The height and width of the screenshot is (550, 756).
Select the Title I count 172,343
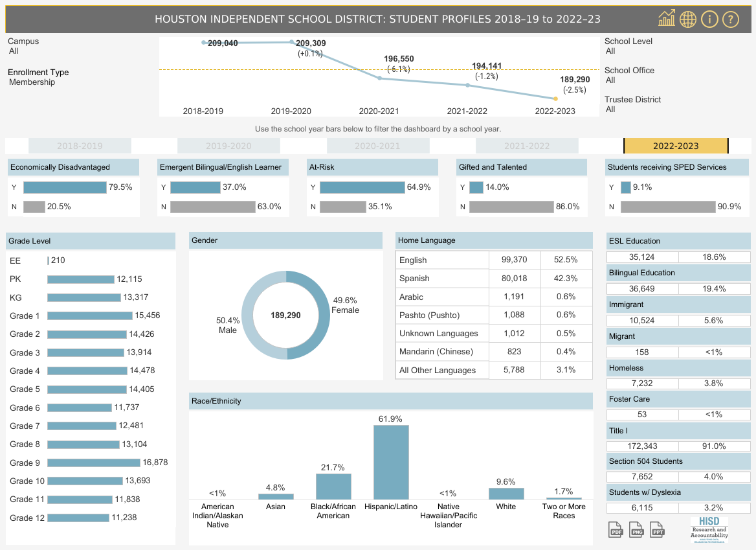(642, 446)
